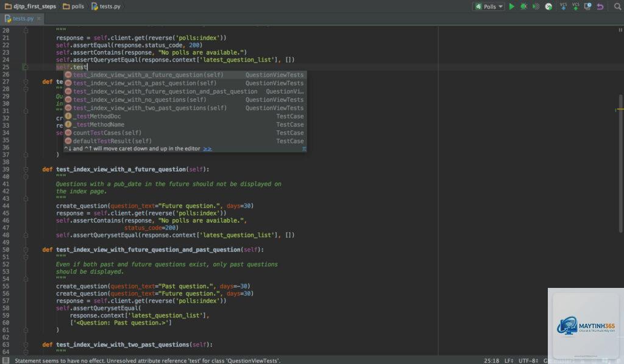The height and width of the screenshot is (364, 624).
Task: Open Polls run configuration dropdown
Action: (489, 6)
